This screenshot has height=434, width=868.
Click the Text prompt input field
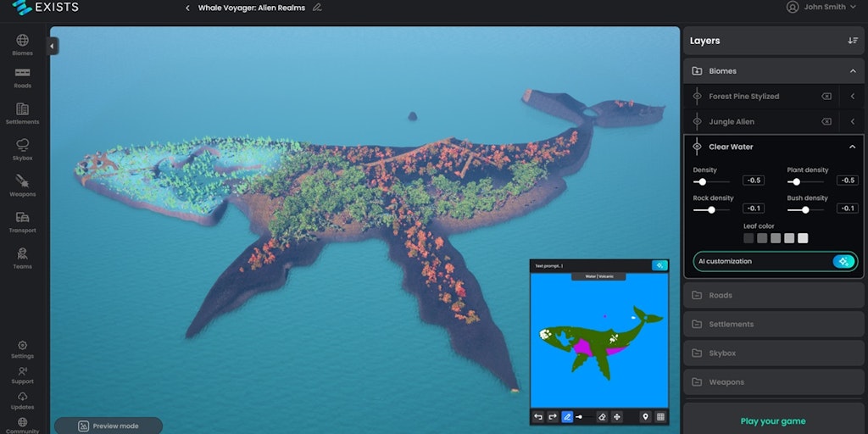coord(591,265)
